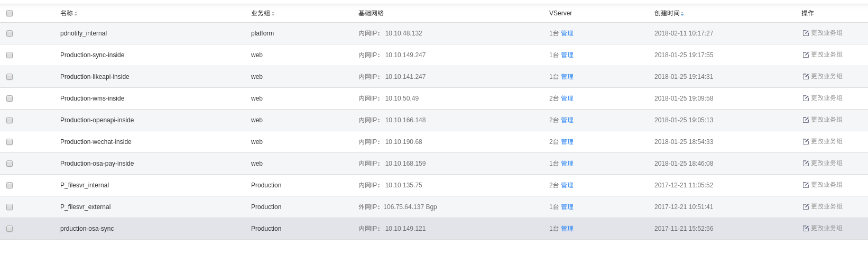Check the pdnotify_internal row checkbox
This screenshot has height=262, width=868.
10,33
